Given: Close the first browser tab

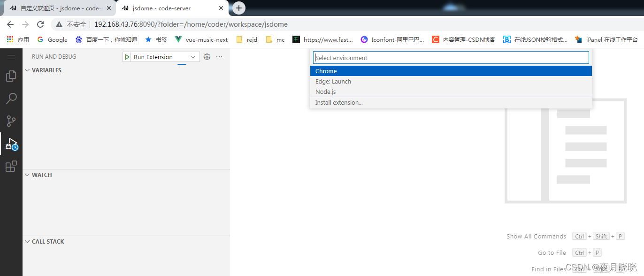Looking at the screenshot, I should (109, 8).
